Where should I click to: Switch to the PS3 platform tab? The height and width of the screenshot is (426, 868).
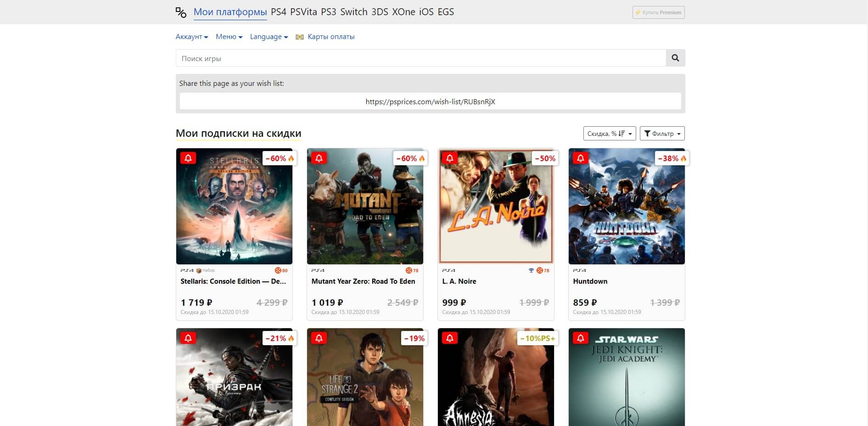coord(329,12)
